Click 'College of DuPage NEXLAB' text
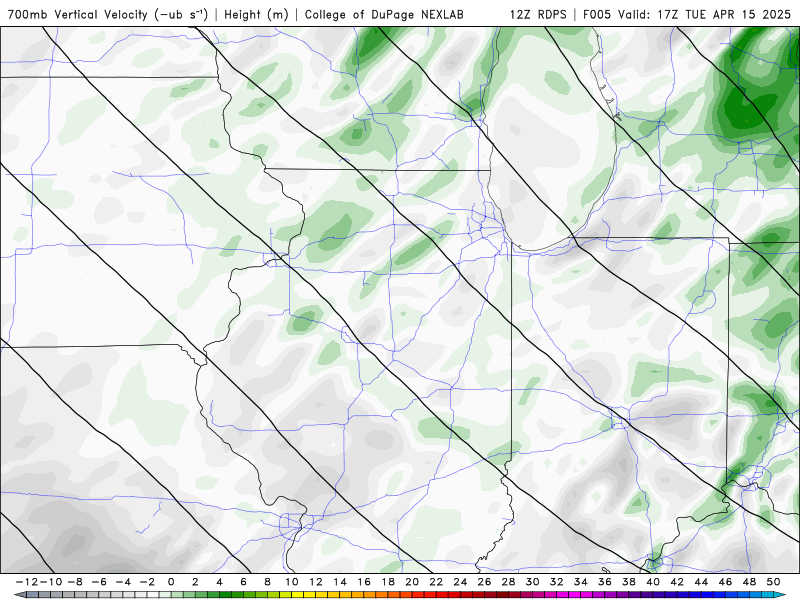The height and width of the screenshot is (600, 800). (384, 14)
